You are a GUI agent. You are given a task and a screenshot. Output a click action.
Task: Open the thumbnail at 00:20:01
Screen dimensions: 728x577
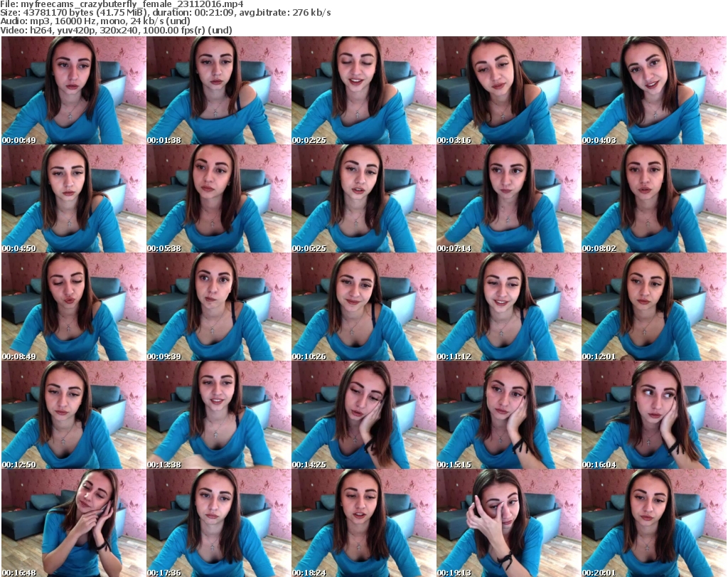[x=654, y=523]
